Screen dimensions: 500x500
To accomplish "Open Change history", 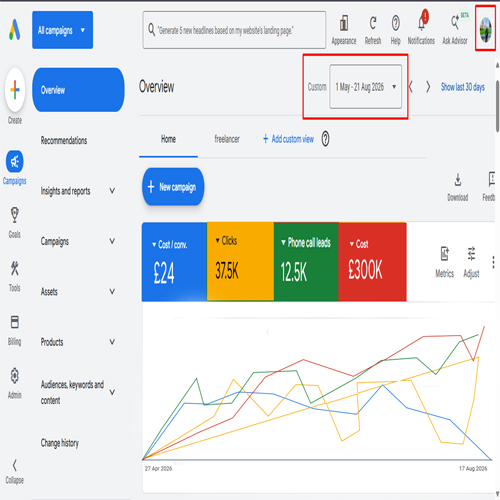I will pyautogui.click(x=60, y=443).
